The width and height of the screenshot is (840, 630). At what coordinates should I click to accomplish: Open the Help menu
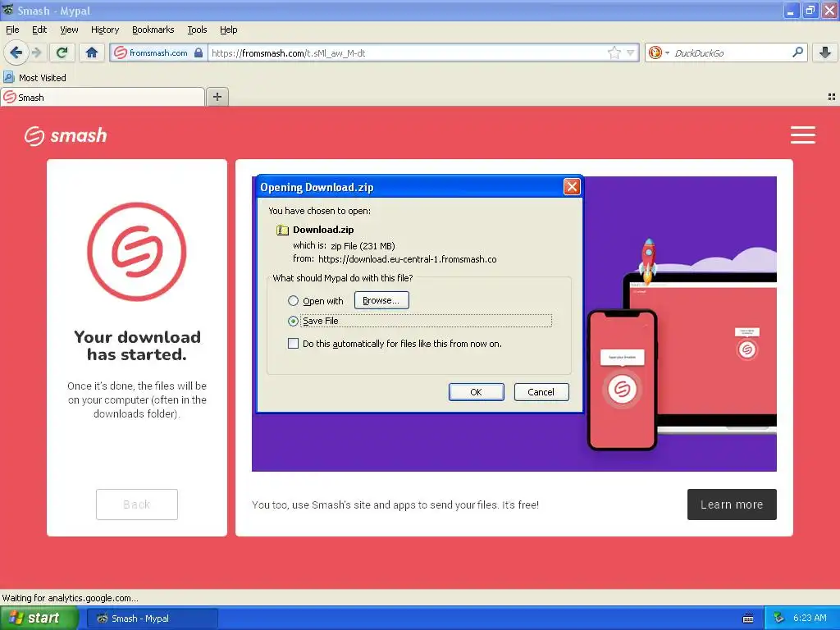pos(228,30)
